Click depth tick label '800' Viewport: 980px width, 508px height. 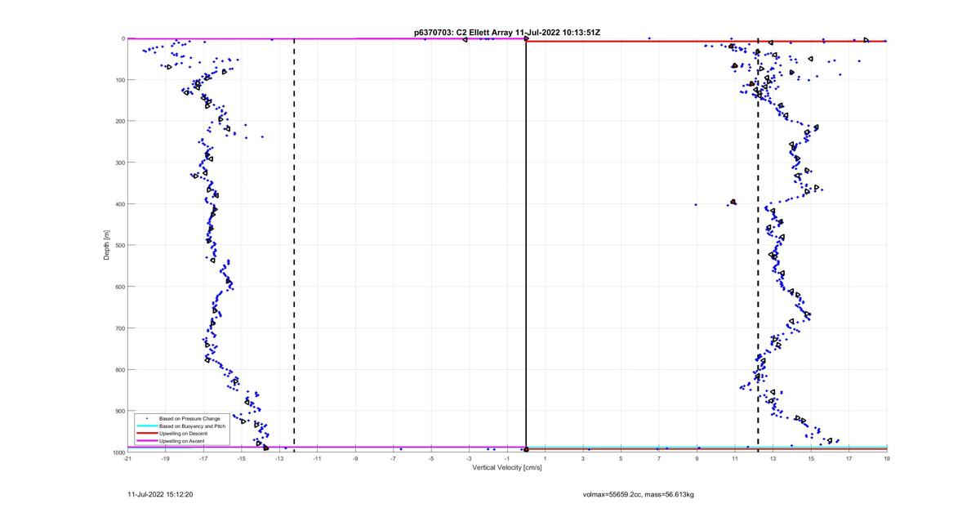tap(119, 370)
